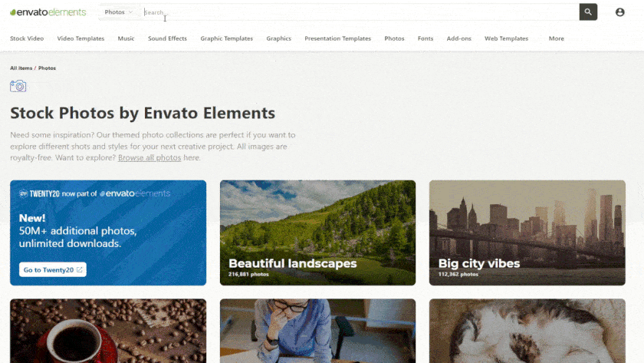Follow the Browse all photos link
This screenshot has height=363, width=644.
point(149,157)
